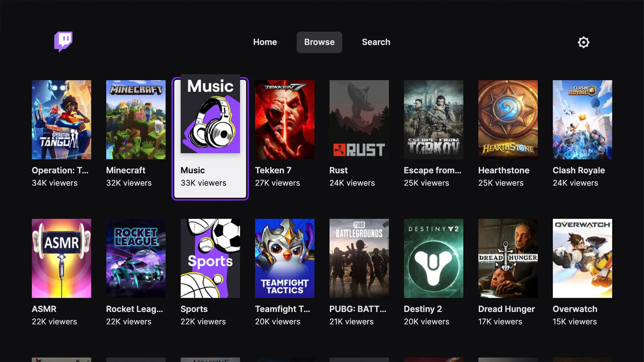Viewport: 644px width, 362px height.
Task: Select the Tekken 7 category
Action: click(284, 119)
